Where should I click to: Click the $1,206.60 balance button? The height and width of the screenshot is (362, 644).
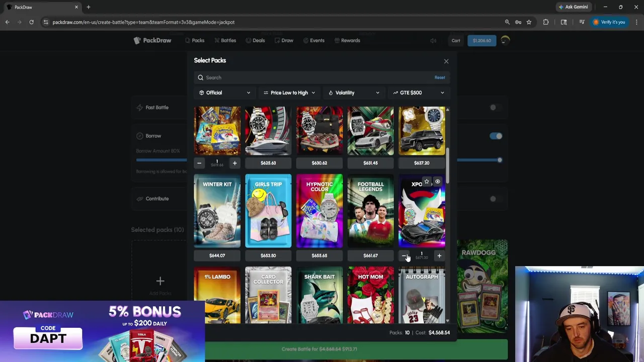481,40
